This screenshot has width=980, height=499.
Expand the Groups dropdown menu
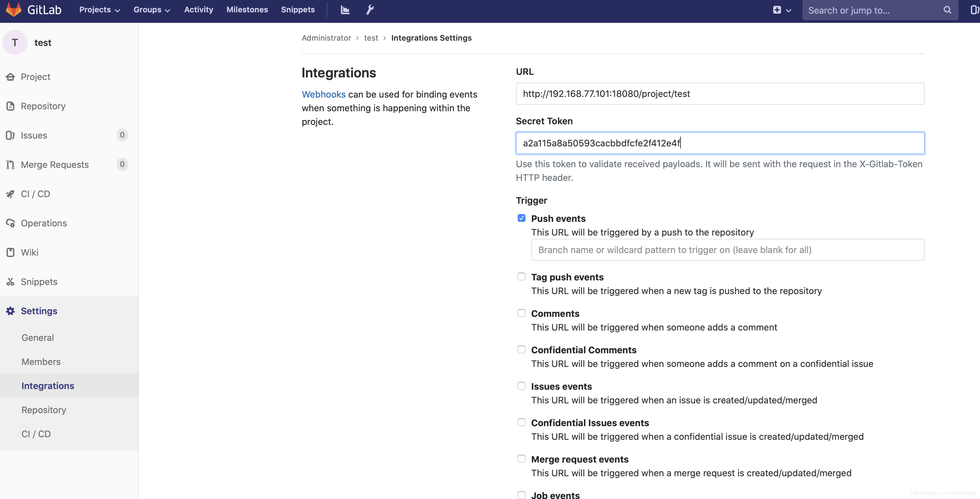(x=152, y=10)
